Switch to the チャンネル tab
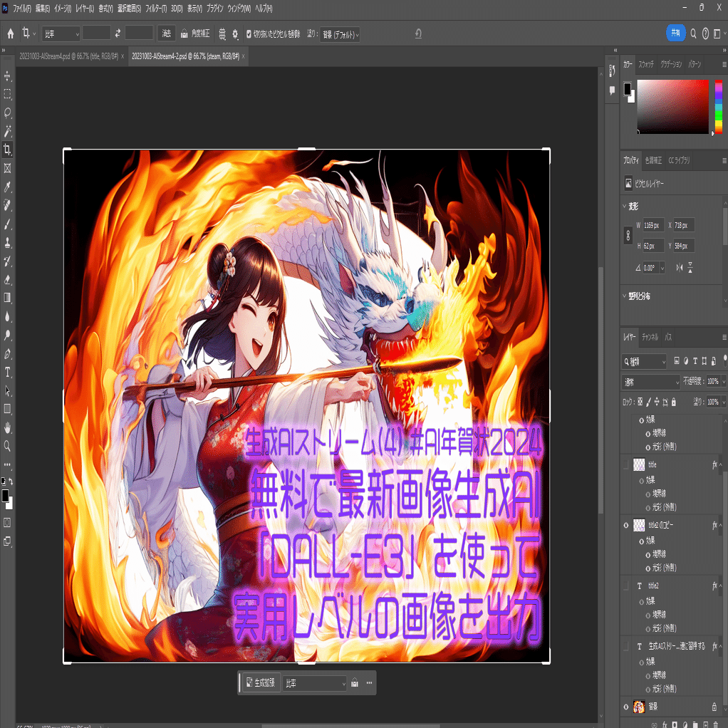Viewport: 728px width, 728px height. pos(650,338)
